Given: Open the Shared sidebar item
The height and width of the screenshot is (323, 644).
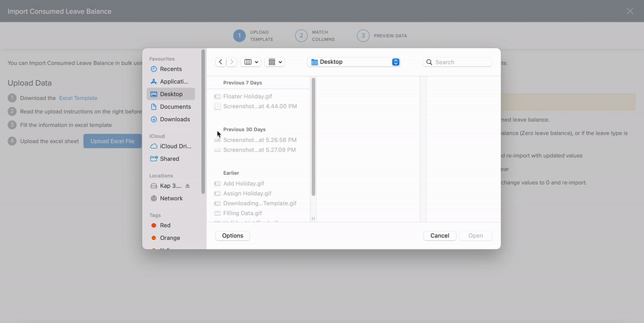Looking at the screenshot, I should coord(169,159).
